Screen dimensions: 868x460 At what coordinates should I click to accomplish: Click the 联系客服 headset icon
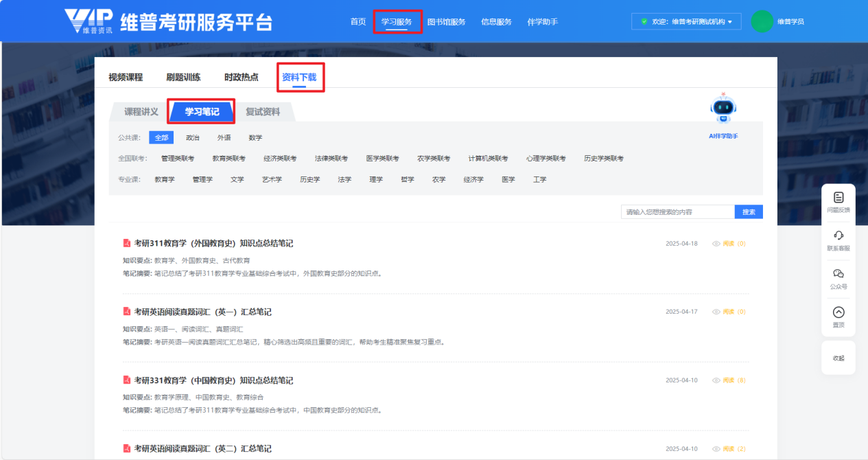tap(838, 236)
